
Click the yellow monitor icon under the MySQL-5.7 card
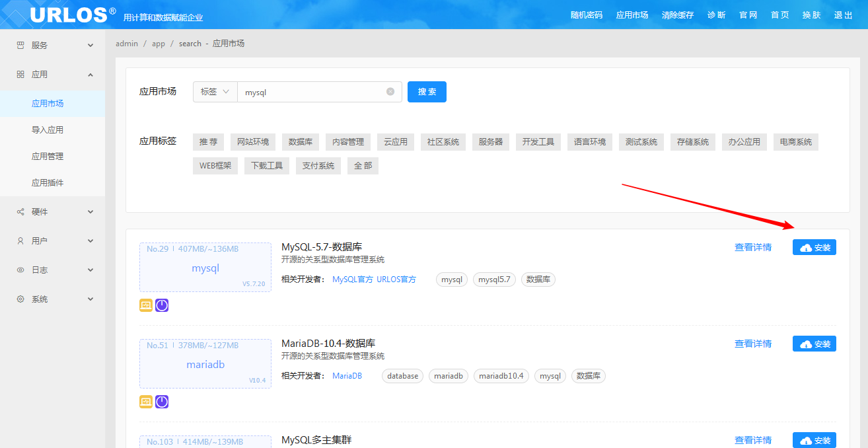[x=146, y=305]
